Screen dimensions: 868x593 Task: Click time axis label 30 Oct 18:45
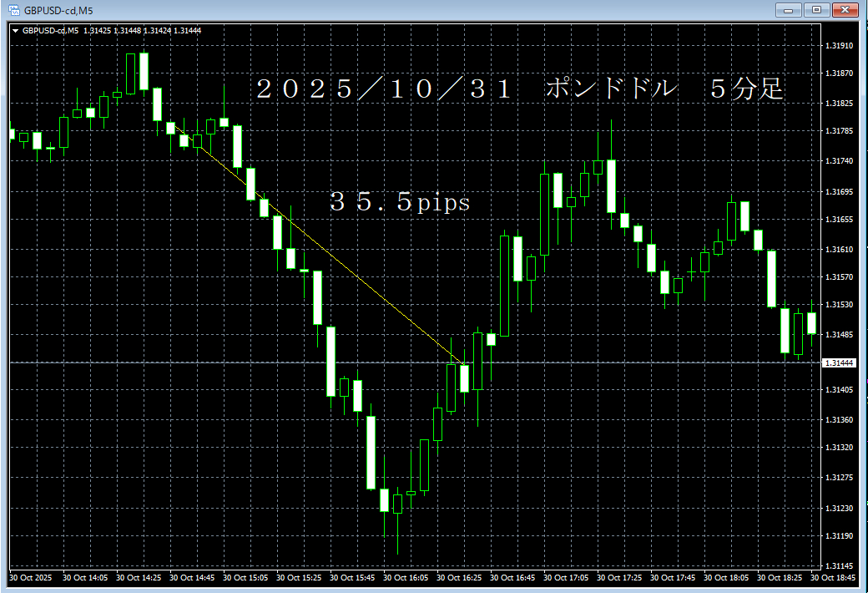833,578
